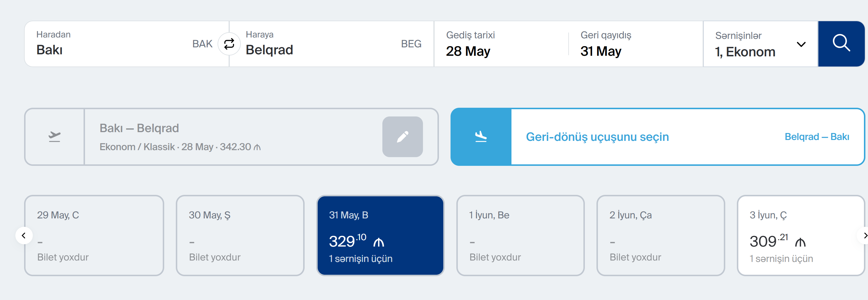Viewport: 868px width, 300px height.
Task: Select the 2 İyun date tab
Action: [661, 236]
